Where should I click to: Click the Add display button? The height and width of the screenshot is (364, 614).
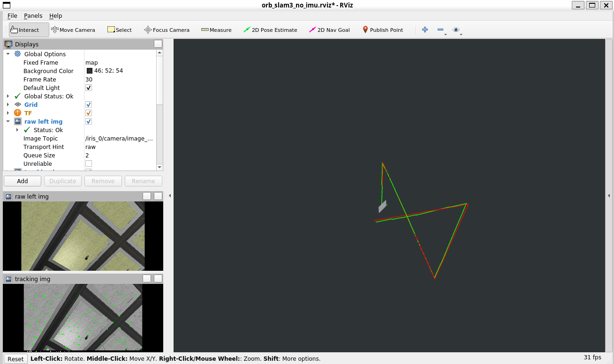point(23,181)
